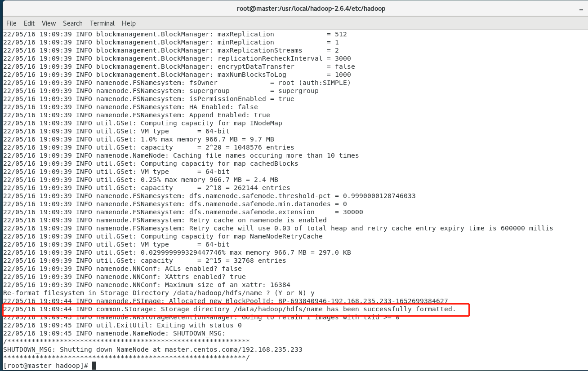
Task: Click the line 'XAttrs enabled? true'
Action: (x=125, y=277)
